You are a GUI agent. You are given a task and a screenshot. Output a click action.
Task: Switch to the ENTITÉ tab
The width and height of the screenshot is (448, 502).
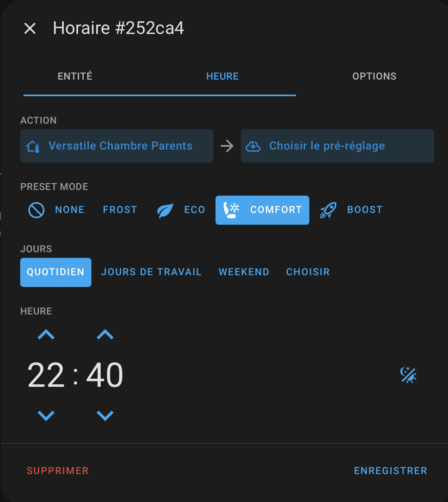tap(75, 76)
